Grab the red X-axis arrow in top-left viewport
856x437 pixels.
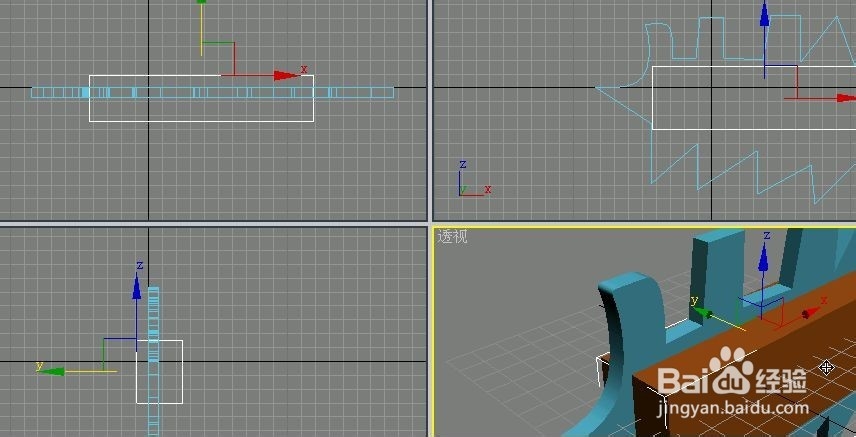coord(286,75)
